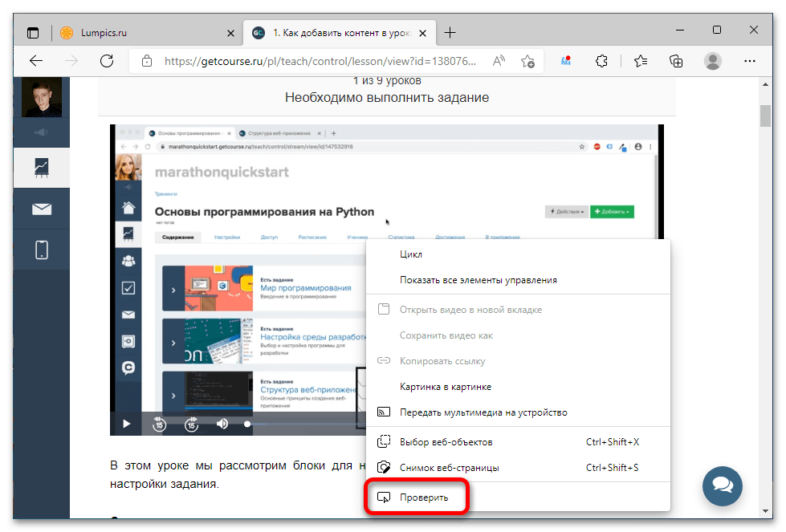Viewport: 786px width, 532px height.
Task: Select 'Выбор веб-объектов' menu item
Action: click(x=519, y=442)
